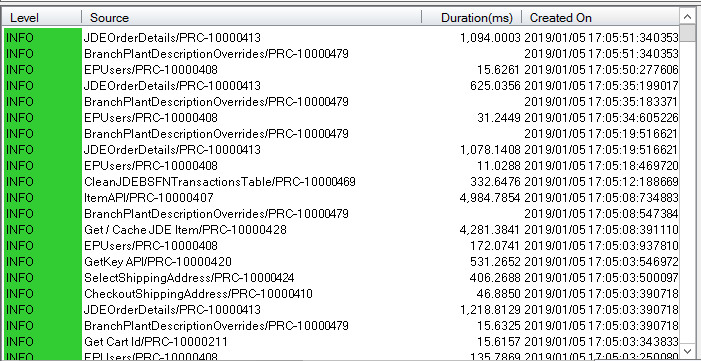
Task: Select Get / Cache JDE Item/PRC-10000428 entry
Action: coord(185,230)
